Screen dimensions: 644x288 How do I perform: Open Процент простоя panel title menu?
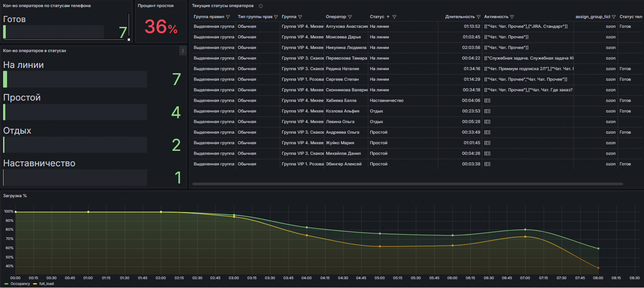point(155,6)
